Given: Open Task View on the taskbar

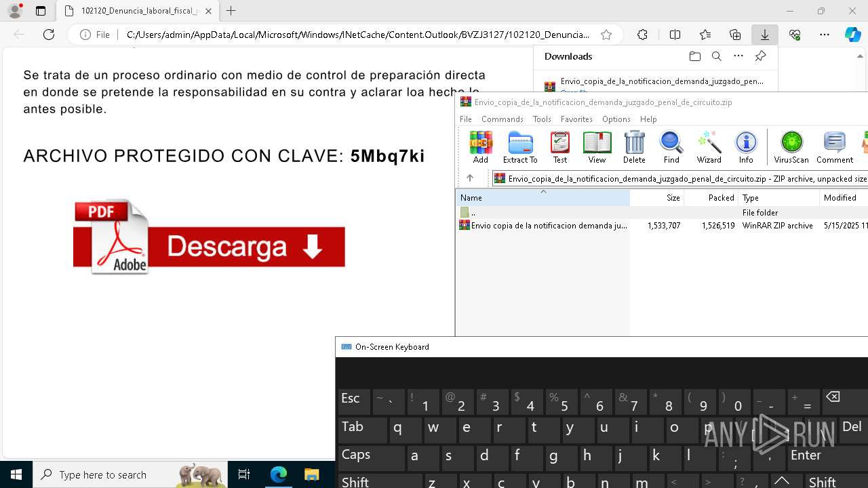Looking at the screenshot, I should pos(245,474).
